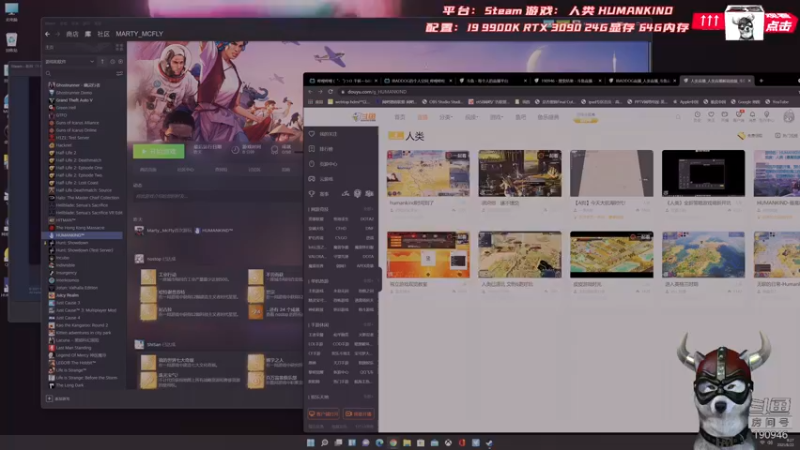Select Insurgency in Steam library list
The width and height of the screenshot is (800, 450).
[66, 273]
